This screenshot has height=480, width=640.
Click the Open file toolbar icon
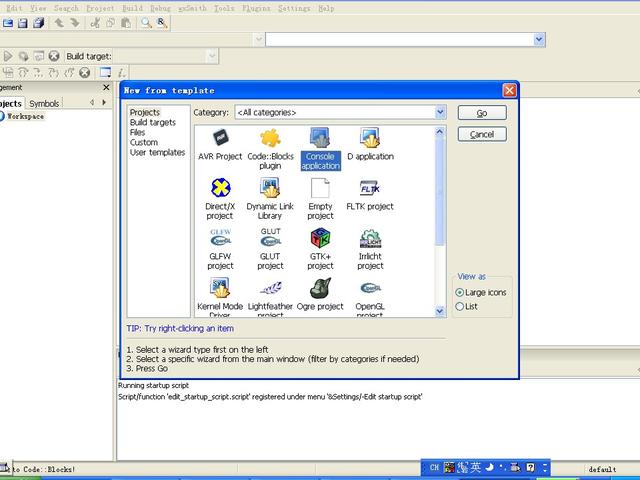[x=8, y=23]
